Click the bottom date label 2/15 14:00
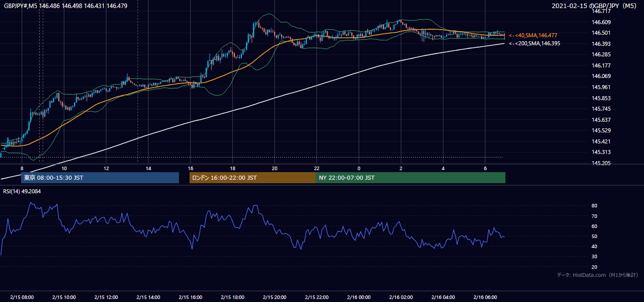 coord(148,297)
